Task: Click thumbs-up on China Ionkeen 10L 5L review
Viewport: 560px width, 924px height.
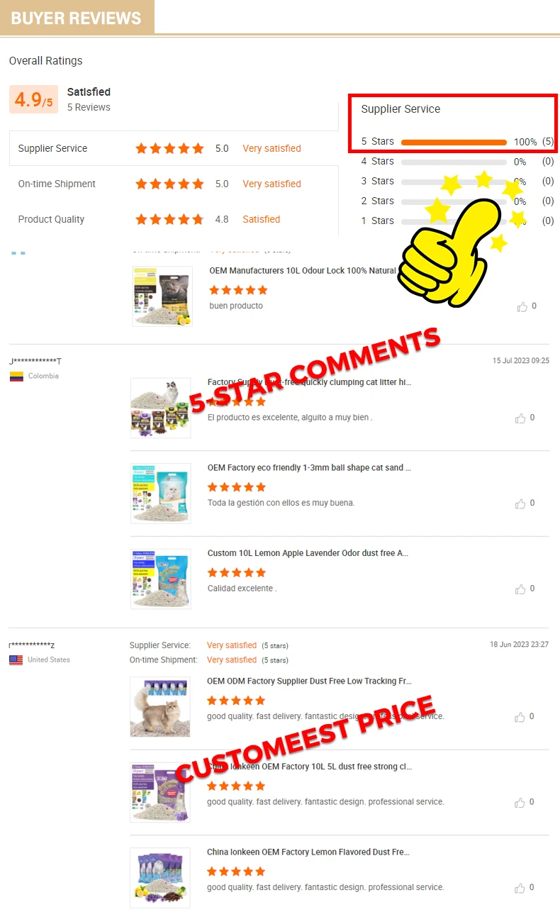Action: tap(521, 803)
